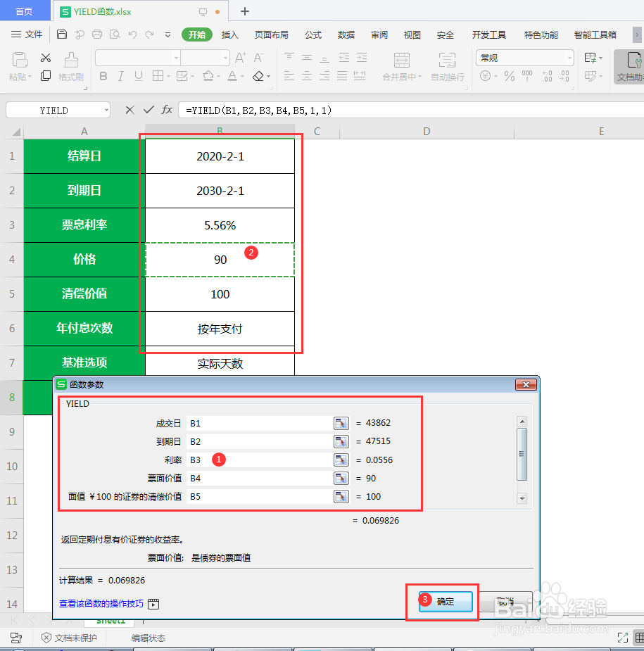This screenshot has width=644, height=651.
Task: Decrease decimal places icon
Action: [564, 76]
